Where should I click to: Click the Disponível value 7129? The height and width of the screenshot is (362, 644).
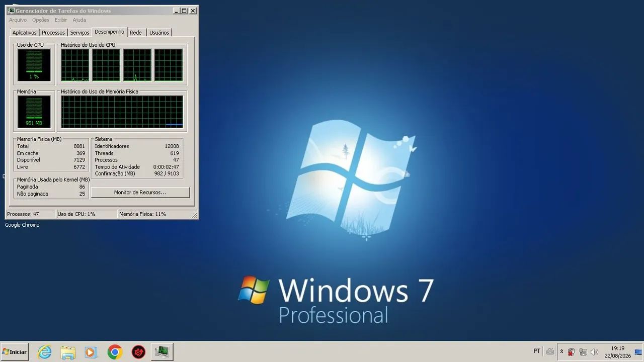point(79,160)
